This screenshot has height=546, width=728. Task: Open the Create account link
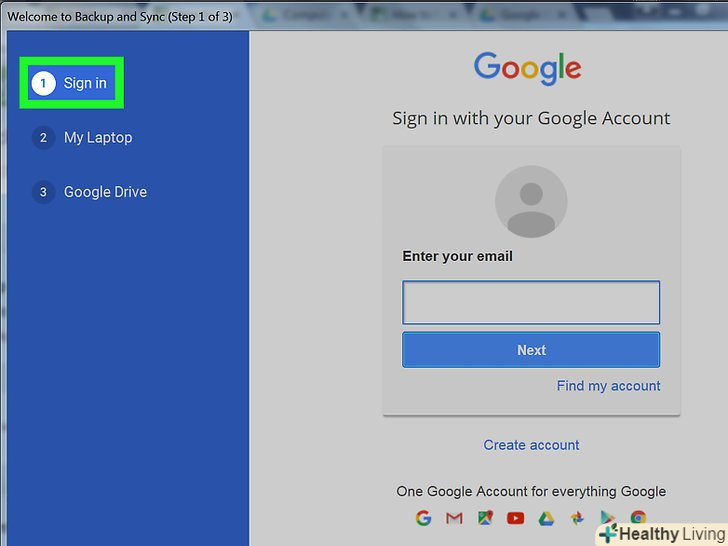tap(531, 445)
